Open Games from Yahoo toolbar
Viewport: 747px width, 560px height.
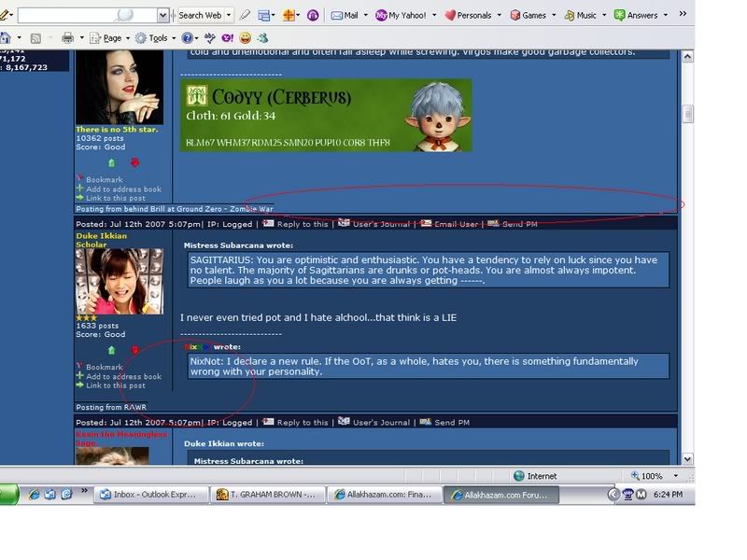click(x=528, y=15)
